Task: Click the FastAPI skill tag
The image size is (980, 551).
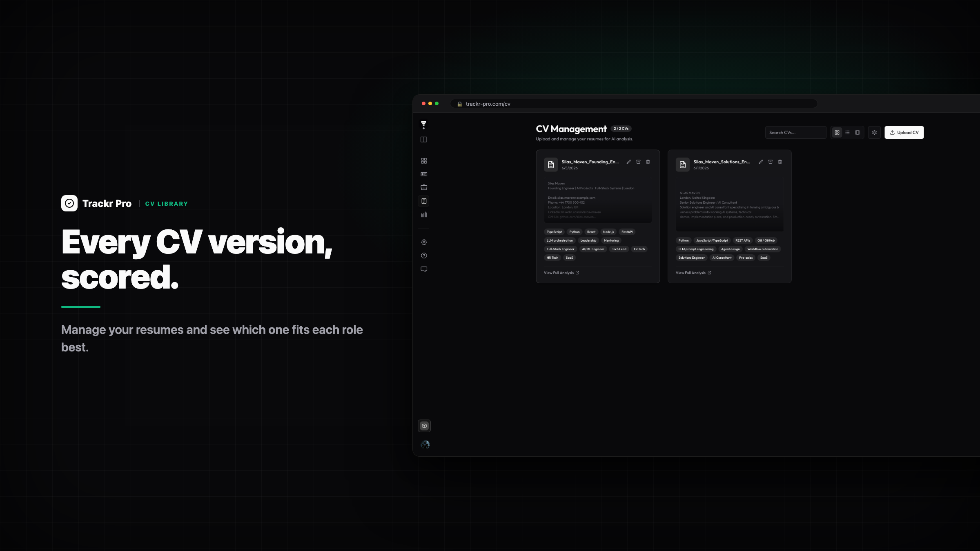Action: [627, 232]
